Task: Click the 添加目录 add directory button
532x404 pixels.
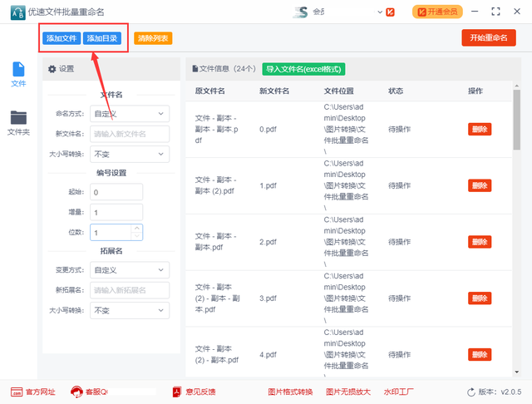Action: (x=102, y=38)
